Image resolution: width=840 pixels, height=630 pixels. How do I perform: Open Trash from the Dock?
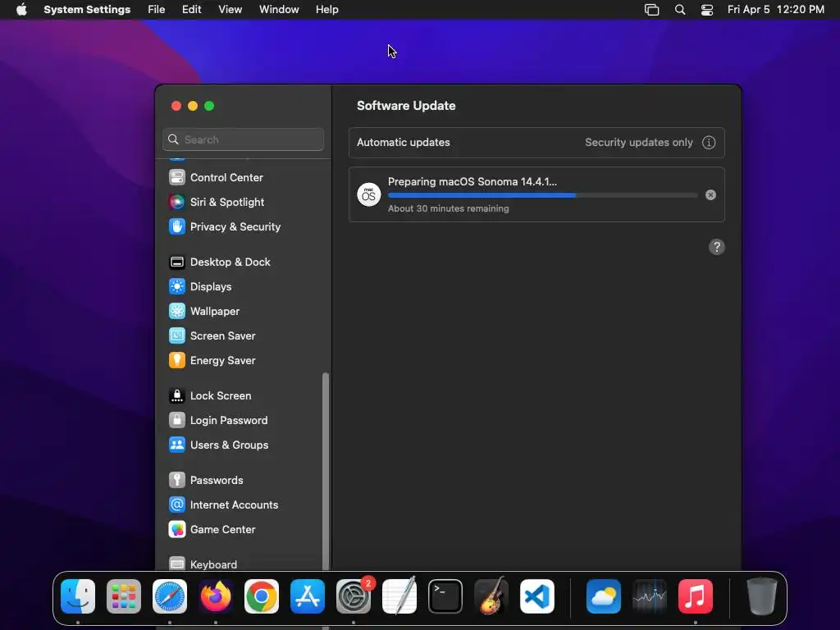click(x=762, y=596)
